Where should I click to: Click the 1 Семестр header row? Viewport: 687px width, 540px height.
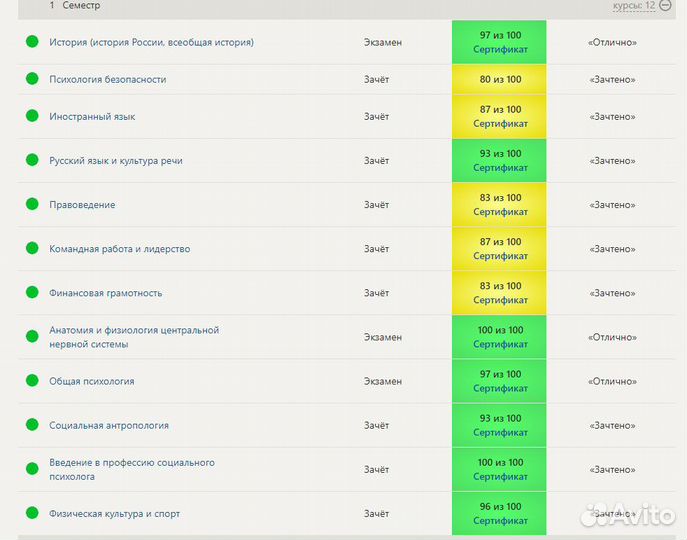[x=300, y=6]
